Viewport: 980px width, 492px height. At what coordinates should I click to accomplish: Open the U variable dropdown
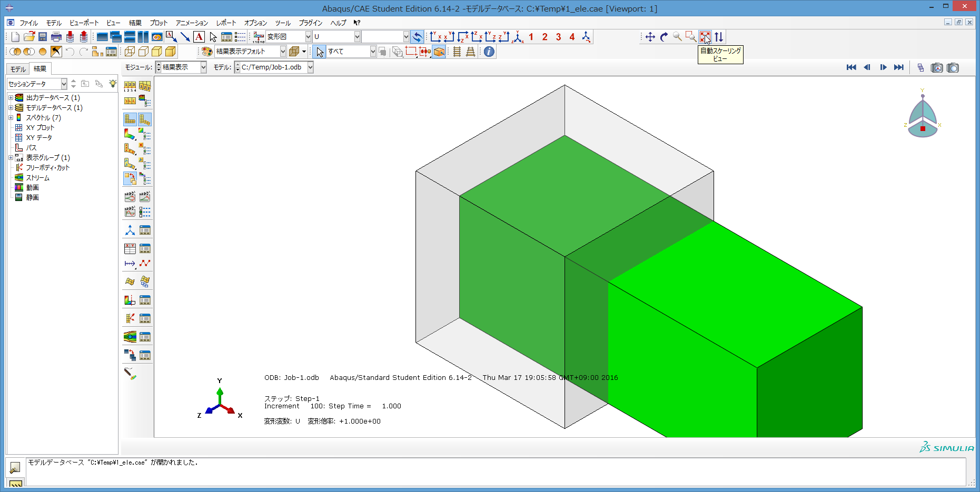357,37
